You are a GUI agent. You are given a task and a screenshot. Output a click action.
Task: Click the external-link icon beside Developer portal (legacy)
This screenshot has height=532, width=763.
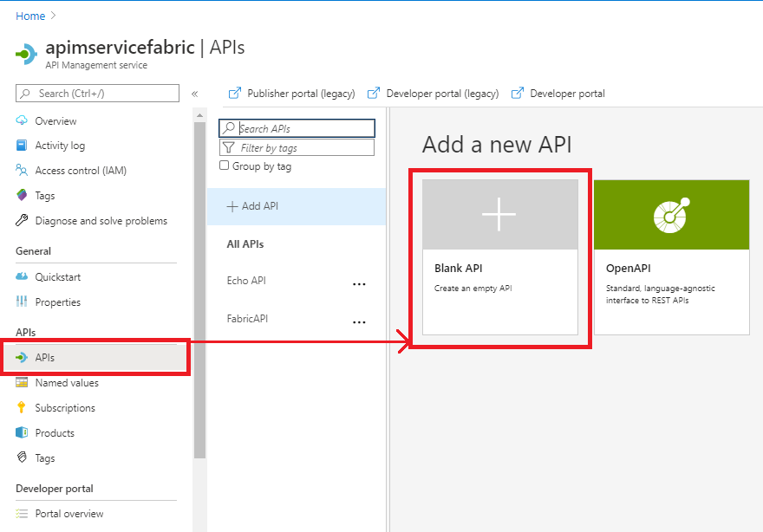click(374, 93)
